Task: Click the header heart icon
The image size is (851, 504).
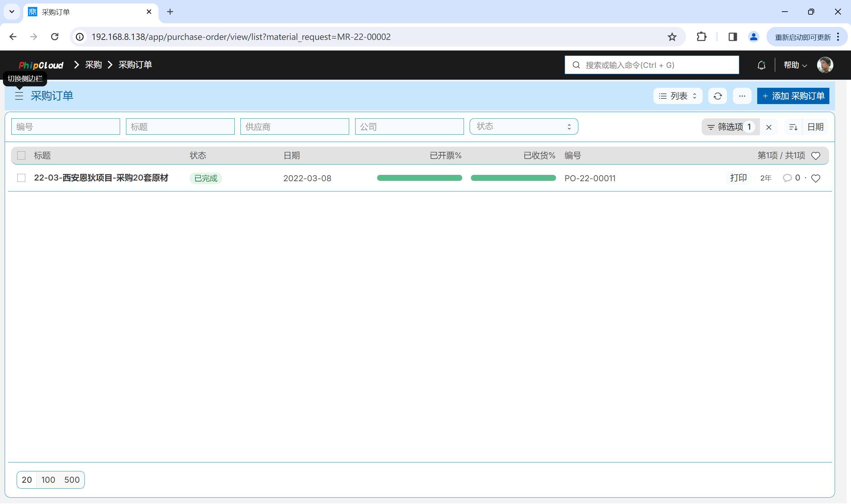Action: tap(816, 156)
